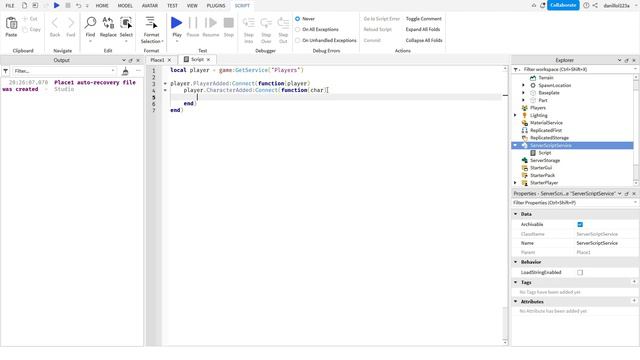Screen dimensions: 640x360
Task: Collapse the code fold at line 3
Action: 165,83
